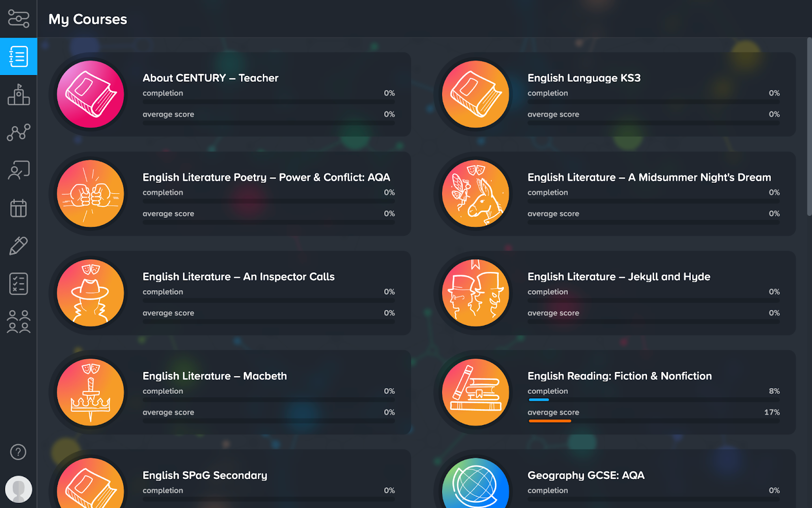
Task: Click English Language KS3 average score label
Action: point(553,114)
